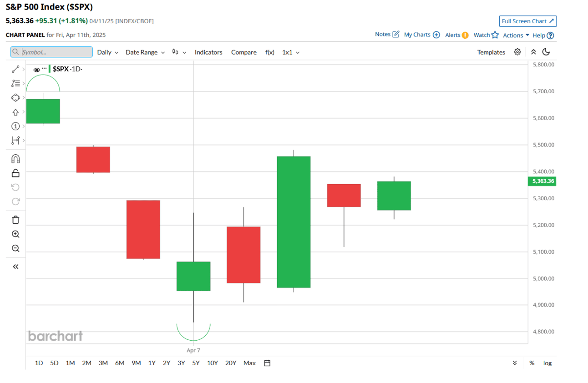
Task: Click the My Charts plus icon
Action: (436, 35)
